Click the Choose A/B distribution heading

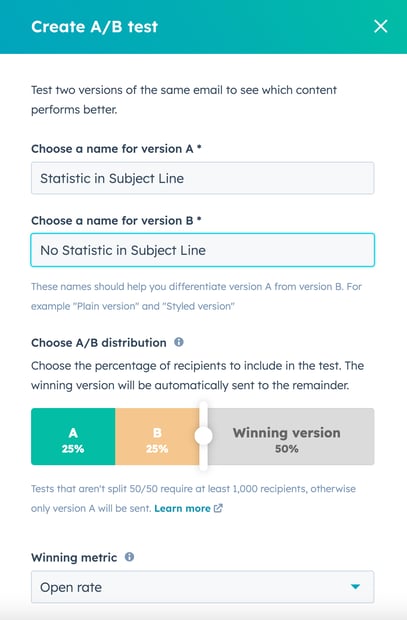click(98, 342)
